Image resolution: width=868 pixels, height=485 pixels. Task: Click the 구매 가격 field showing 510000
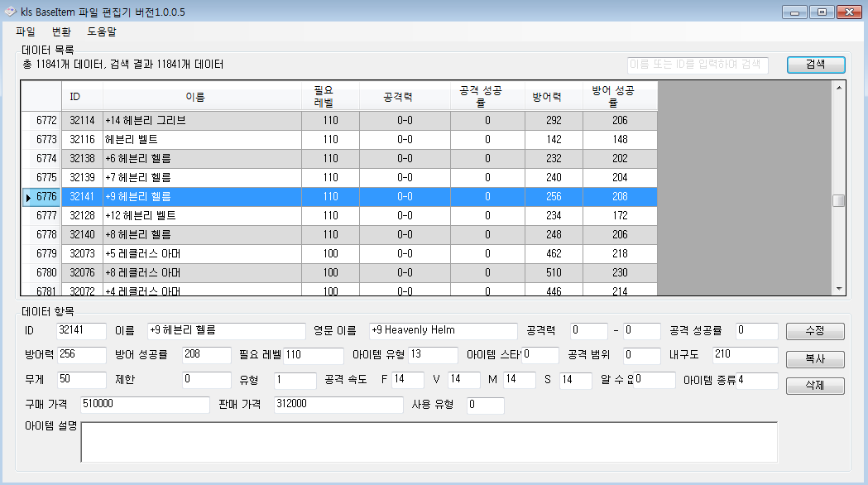pyautogui.click(x=145, y=405)
